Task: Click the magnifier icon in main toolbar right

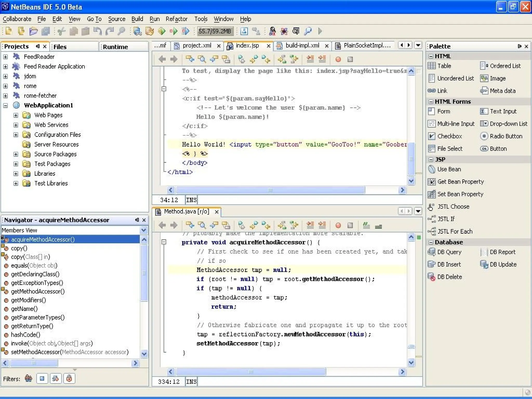Action: pyautogui.click(x=308, y=31)
